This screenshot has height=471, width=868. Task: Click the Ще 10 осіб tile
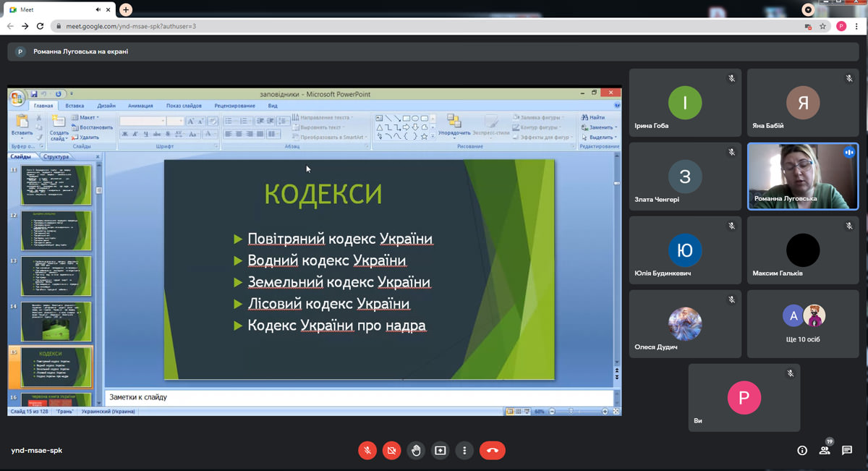(803, 324)
